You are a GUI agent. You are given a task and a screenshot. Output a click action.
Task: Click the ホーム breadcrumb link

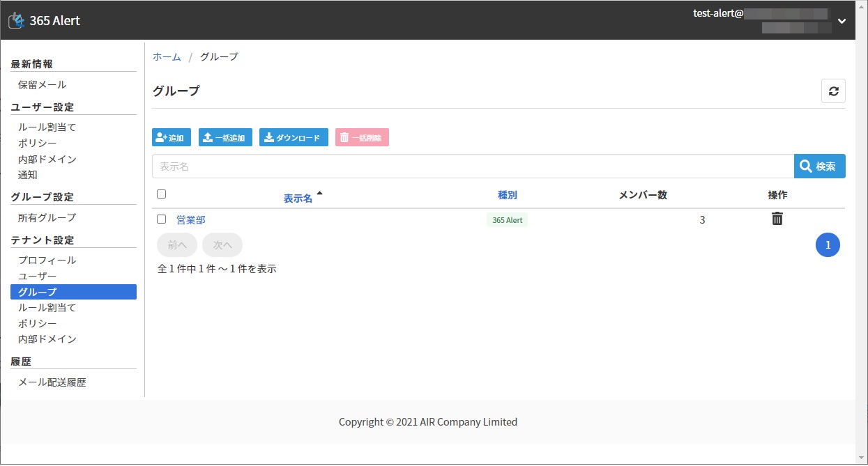click(x=167, y=57)
